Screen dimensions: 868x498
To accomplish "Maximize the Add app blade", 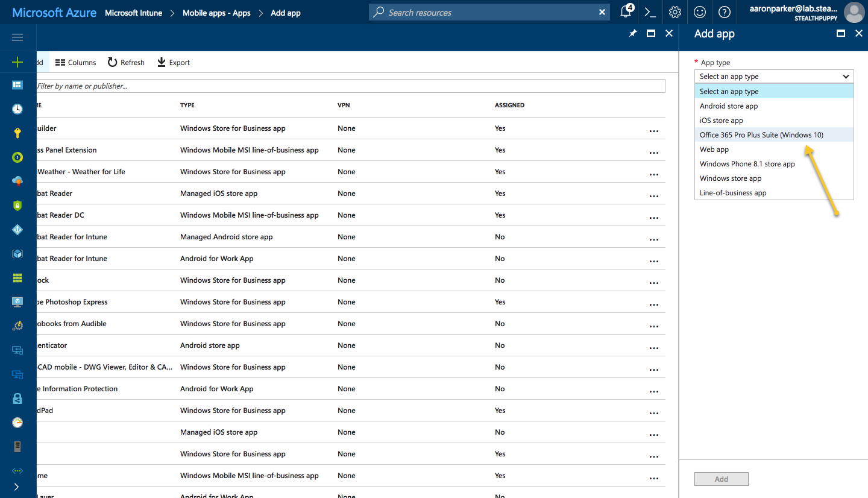I will pyautogui.click(x=840, y=34).
